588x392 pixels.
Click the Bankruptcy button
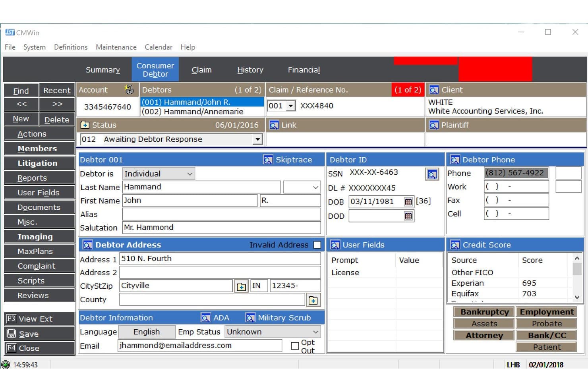click(x=484, y=312)
